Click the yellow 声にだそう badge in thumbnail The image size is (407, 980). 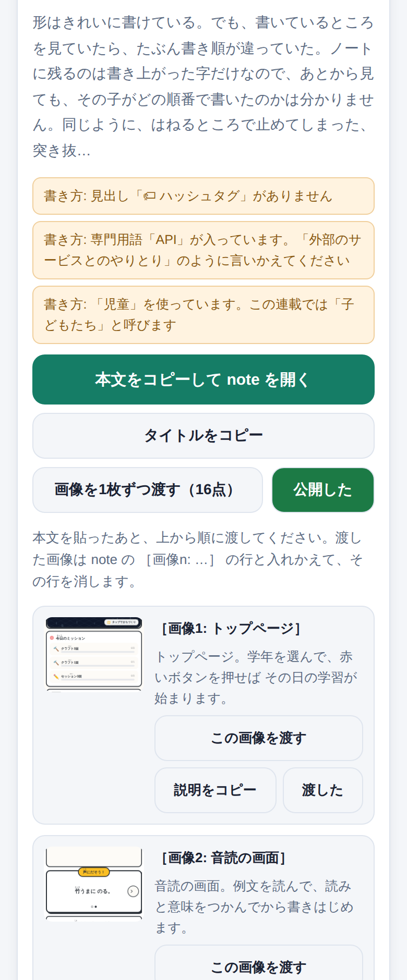coord(93,872)
